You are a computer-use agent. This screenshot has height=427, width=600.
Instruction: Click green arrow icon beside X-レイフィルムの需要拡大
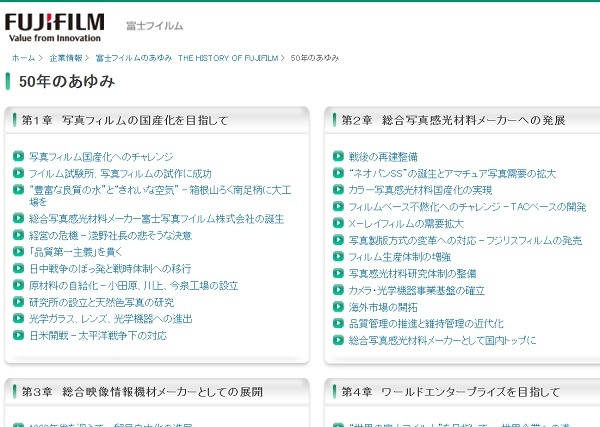point(338,223)
